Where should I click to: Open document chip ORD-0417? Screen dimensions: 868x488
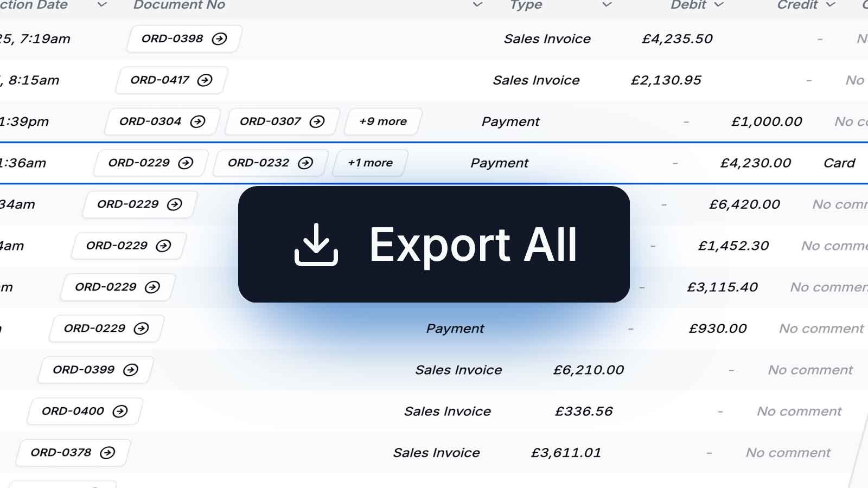click(x=171, y=80)
